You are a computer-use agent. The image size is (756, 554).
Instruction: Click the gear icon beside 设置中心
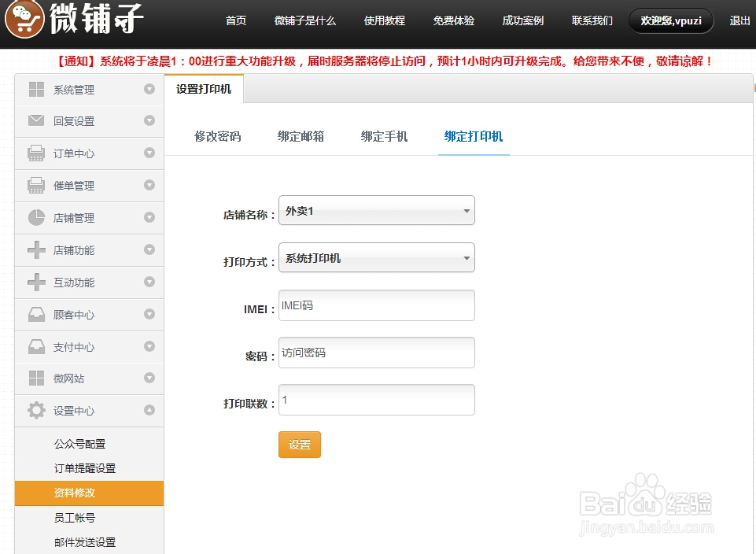[35, 410]
